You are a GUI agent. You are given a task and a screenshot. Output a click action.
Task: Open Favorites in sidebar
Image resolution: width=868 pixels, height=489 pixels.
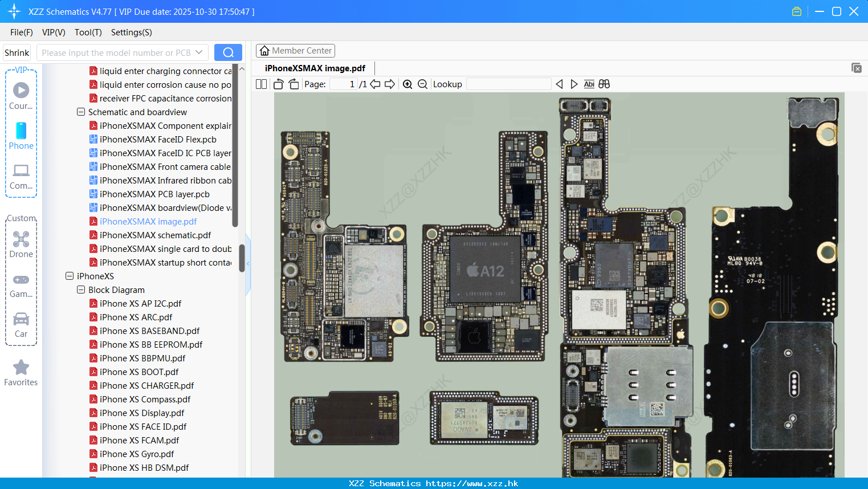point(21,373)
